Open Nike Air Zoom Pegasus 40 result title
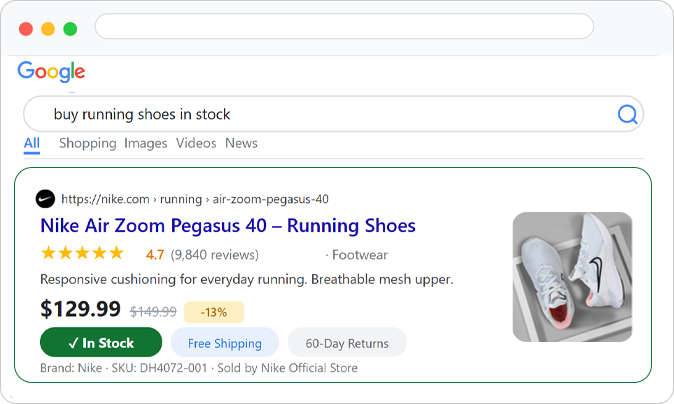Image resolution: width=674 pixels, height=404 pixels. pos(228,226)
